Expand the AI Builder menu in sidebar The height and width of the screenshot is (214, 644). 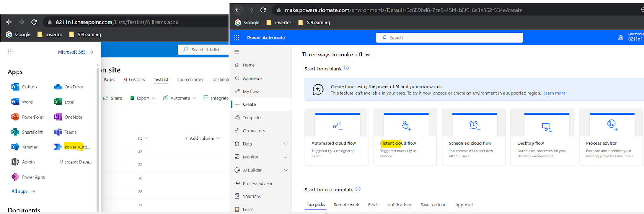[x=286, y=170]
